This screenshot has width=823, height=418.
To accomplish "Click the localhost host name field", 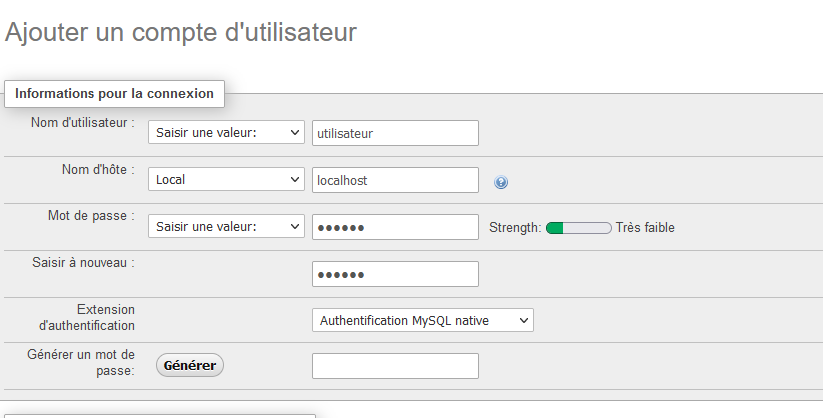I will point(395,180).
